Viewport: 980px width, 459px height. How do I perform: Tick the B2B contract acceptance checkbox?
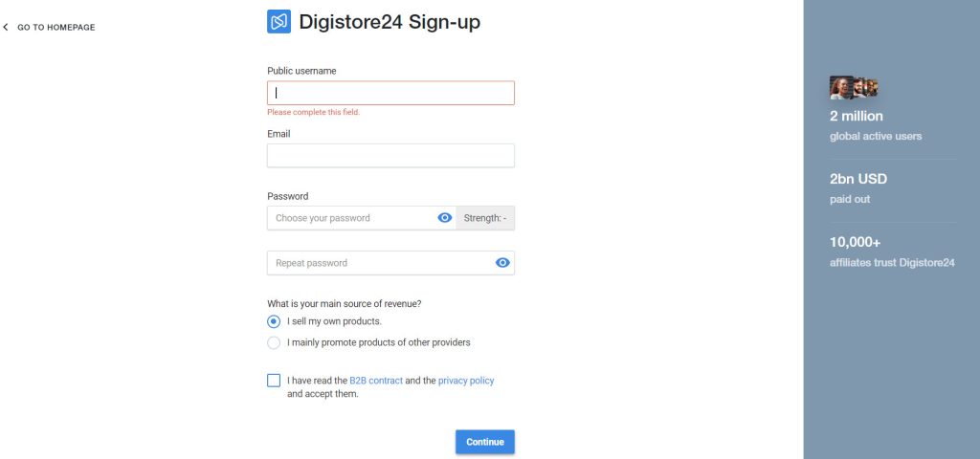275,381
